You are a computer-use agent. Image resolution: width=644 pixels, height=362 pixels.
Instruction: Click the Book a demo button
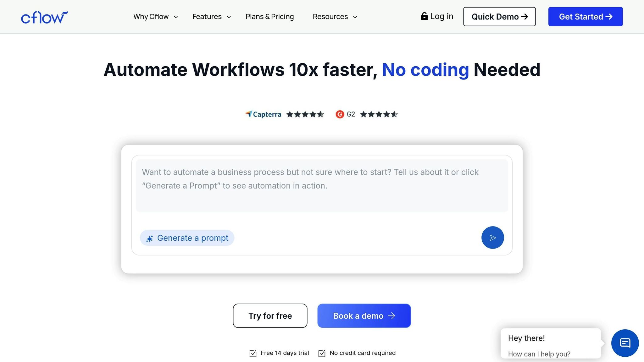click(364, 316)
